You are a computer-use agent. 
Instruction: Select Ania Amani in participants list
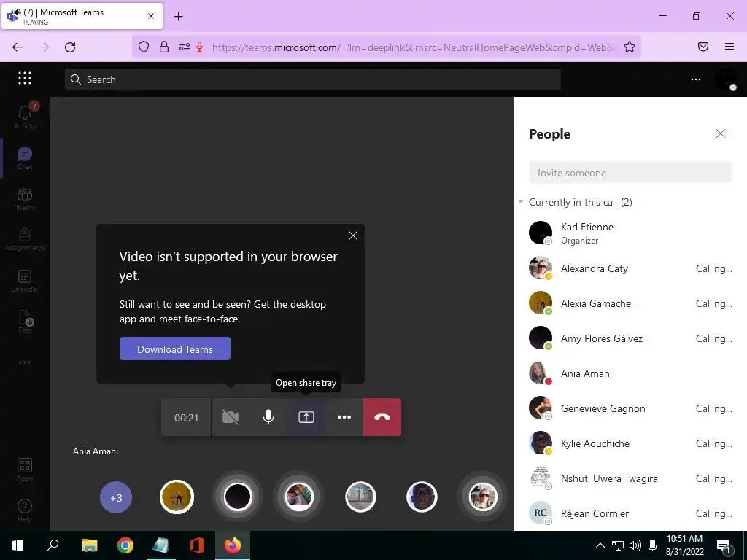[630, 373]
